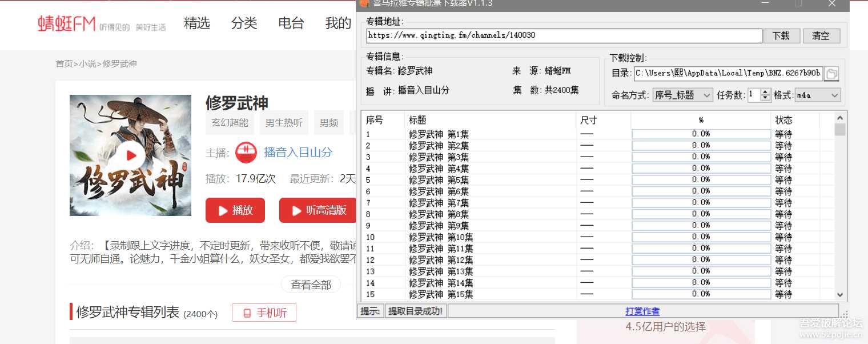This screenshot has width=868, height=344.
Task: Open the 首页 breadcrumb link
Action: (64, 64)
